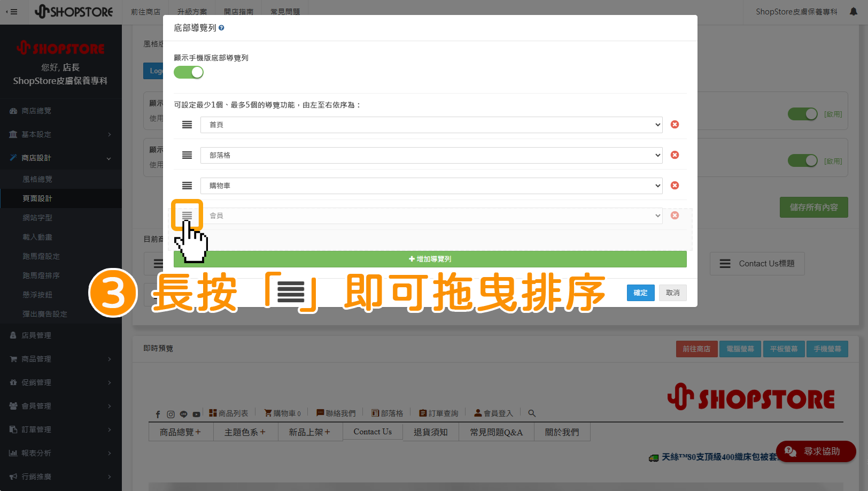Click 尋求協助 chat button

[x=816, y=451]
